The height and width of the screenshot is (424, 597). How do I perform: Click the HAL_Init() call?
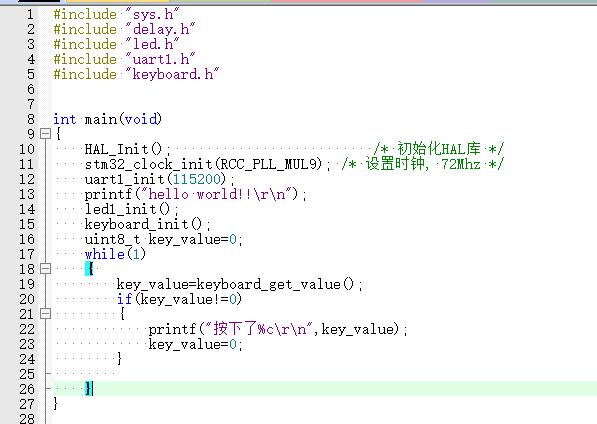click(x=128, y=149)
